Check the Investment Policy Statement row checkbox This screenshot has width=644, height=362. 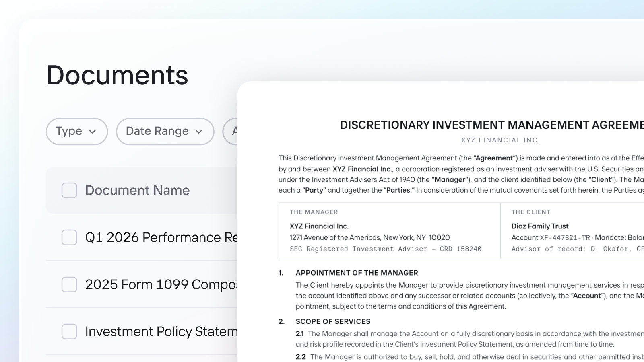[69, 331]
